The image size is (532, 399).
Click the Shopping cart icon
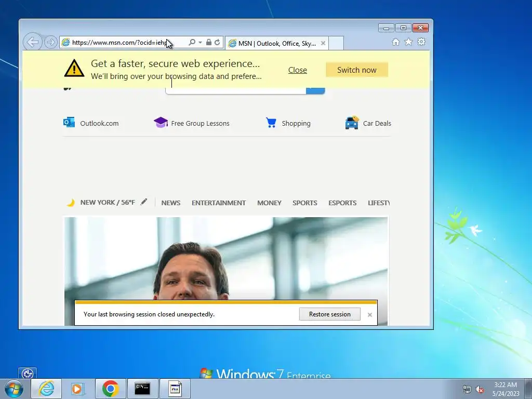(x=271, y=123)
